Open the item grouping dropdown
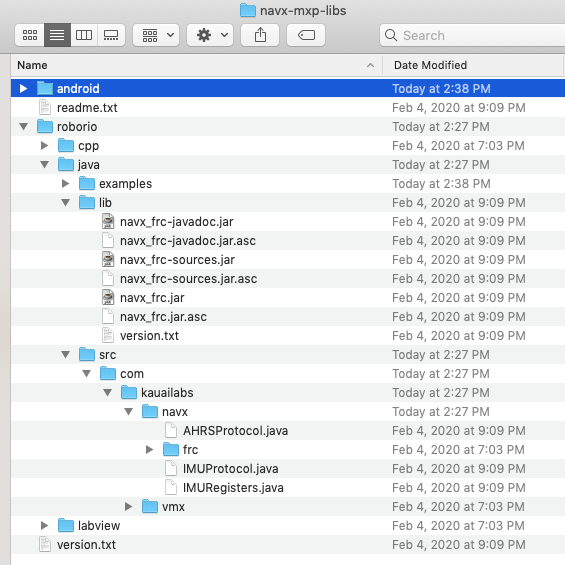The image size is (565, 565). coord(156,35)
